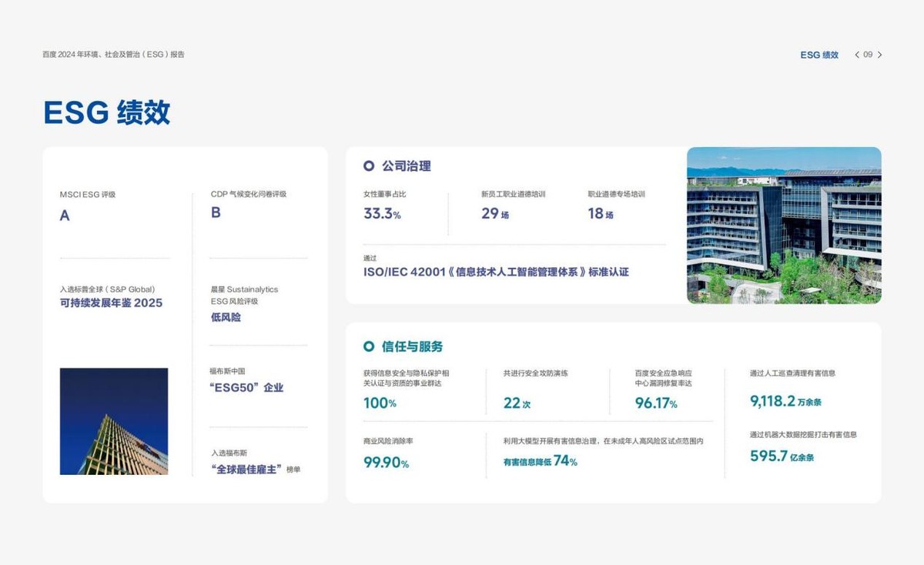Select the 低风险 rating text
This screenshot has width=924, height=565.
[x=226, y=317]
